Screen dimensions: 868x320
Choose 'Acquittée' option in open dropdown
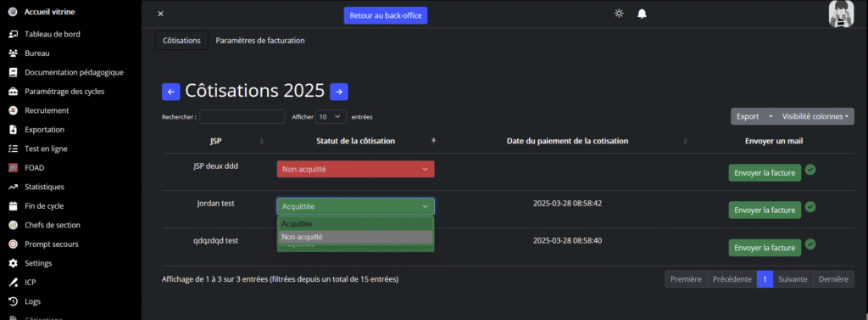coord(355,223)
